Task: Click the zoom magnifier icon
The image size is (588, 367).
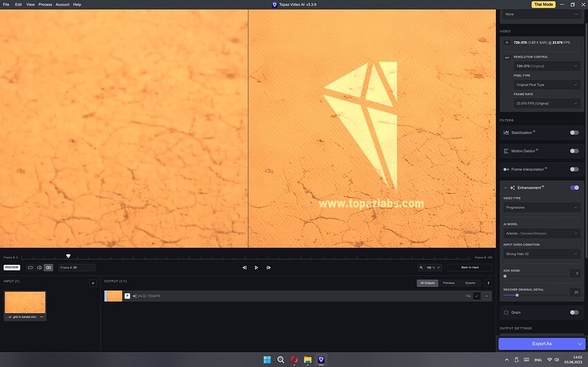Action: (421, 267)
